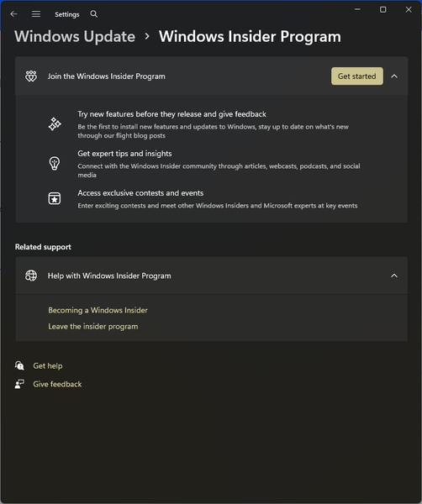Open the Give feedback link
The height and width of the screenshot is (504, 422).
pos(57,384)
